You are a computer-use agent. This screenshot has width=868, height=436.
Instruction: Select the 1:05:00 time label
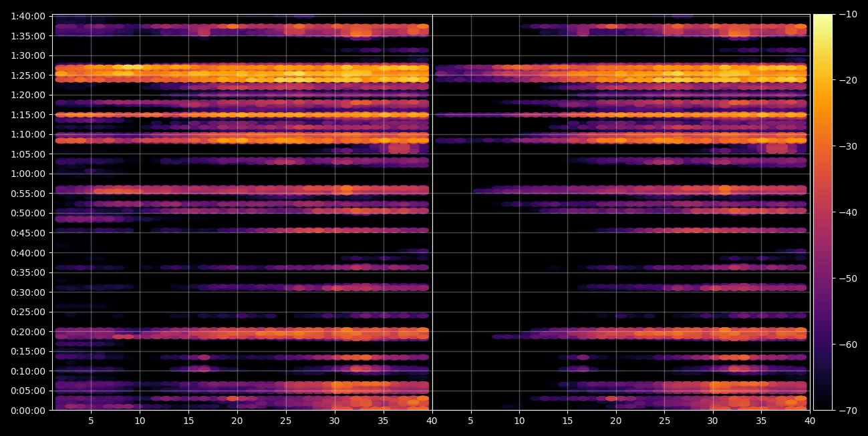click(x=28, y=154)
